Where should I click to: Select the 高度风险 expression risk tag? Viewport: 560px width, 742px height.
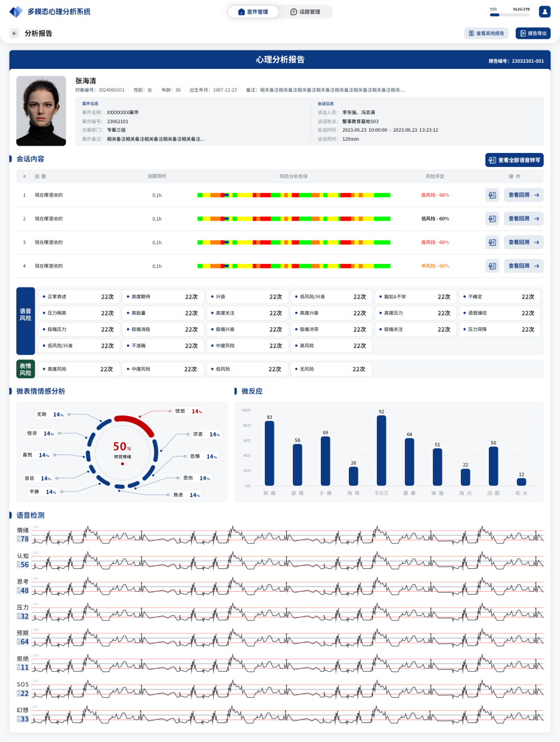coord(78,369)
